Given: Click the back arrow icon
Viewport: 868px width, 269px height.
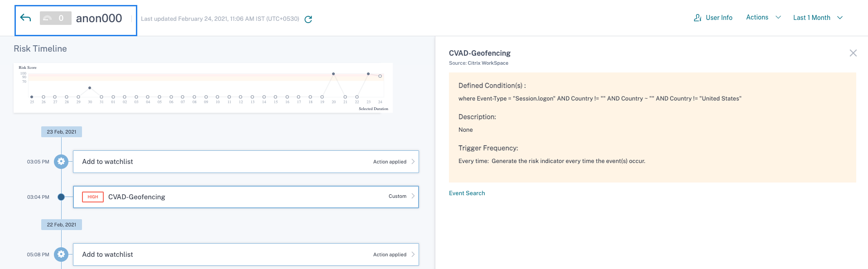Looking at the screenshot, I should click(x=26, y=18).
